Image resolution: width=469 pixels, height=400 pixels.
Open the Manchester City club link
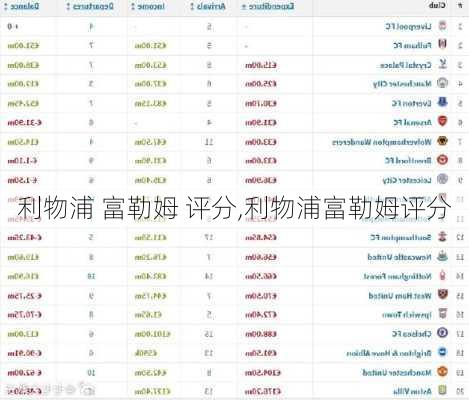click(402, 84)
